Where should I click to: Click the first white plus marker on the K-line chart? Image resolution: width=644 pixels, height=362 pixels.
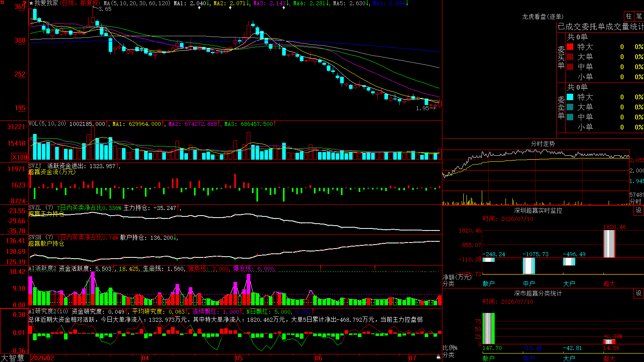click(x=199, y=8)
